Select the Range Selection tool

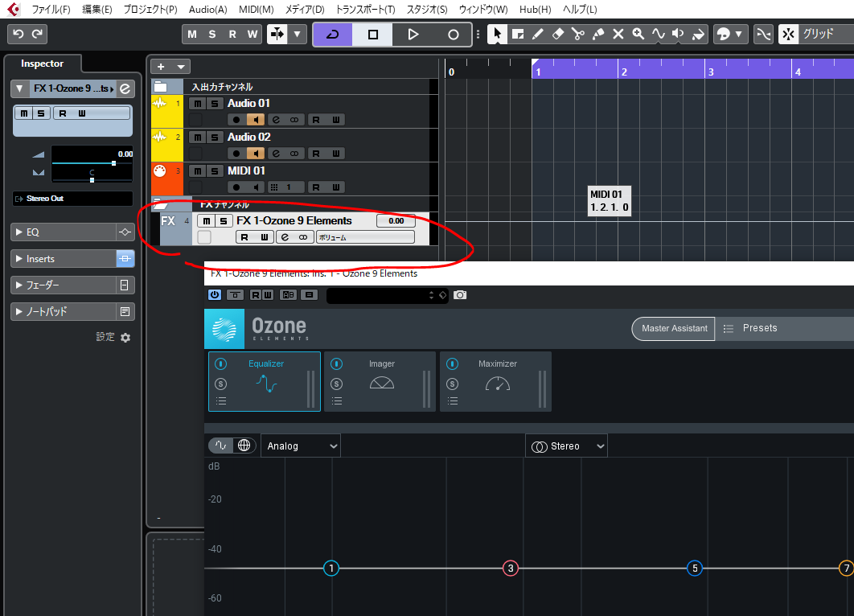pyautogui.click(x=517, y=35)
